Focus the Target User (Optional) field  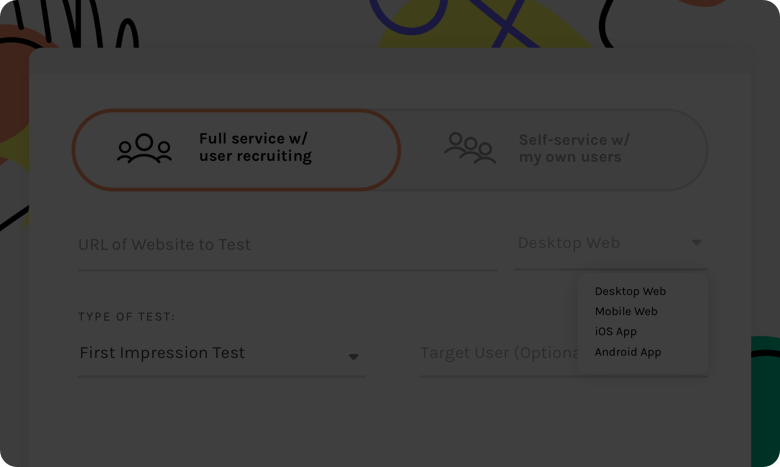tap(499, 354)
